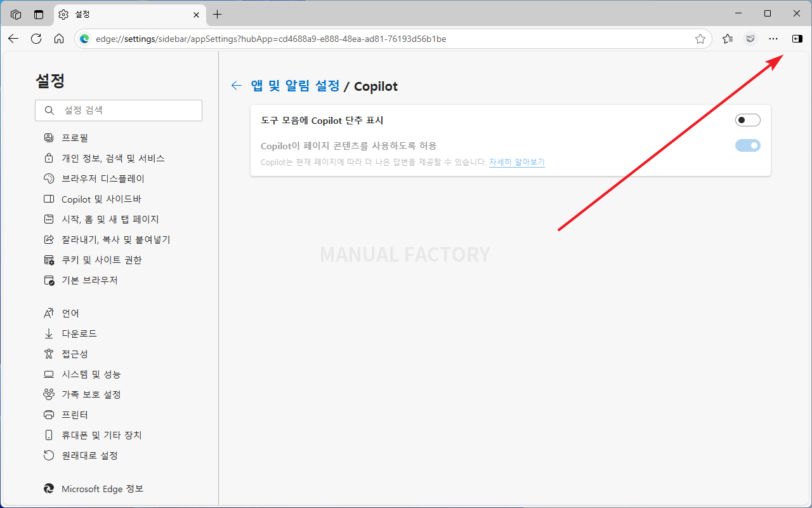Minimize the Edge window
The width and height of the screenshot is (812, 508).
tap(738, 13)
